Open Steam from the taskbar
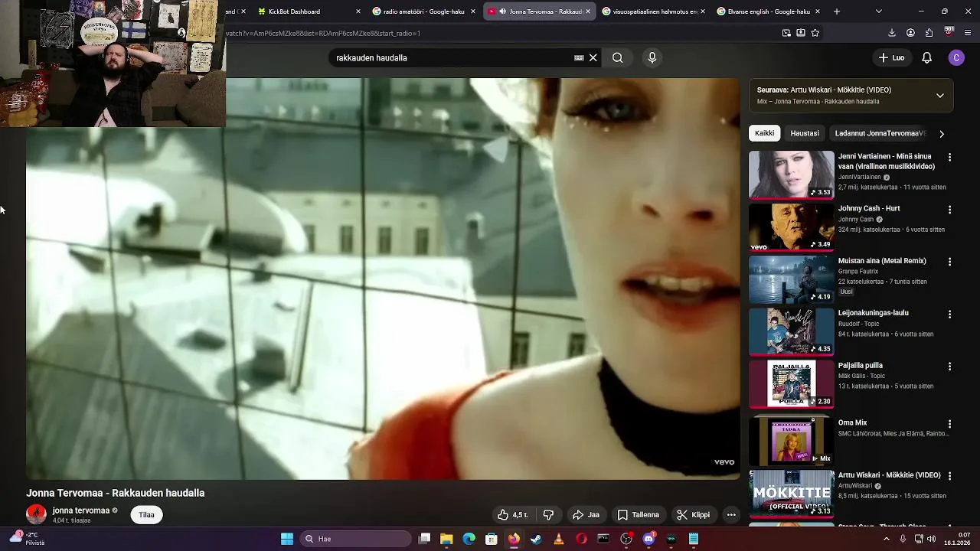980x551 pixels. point(536,539)
